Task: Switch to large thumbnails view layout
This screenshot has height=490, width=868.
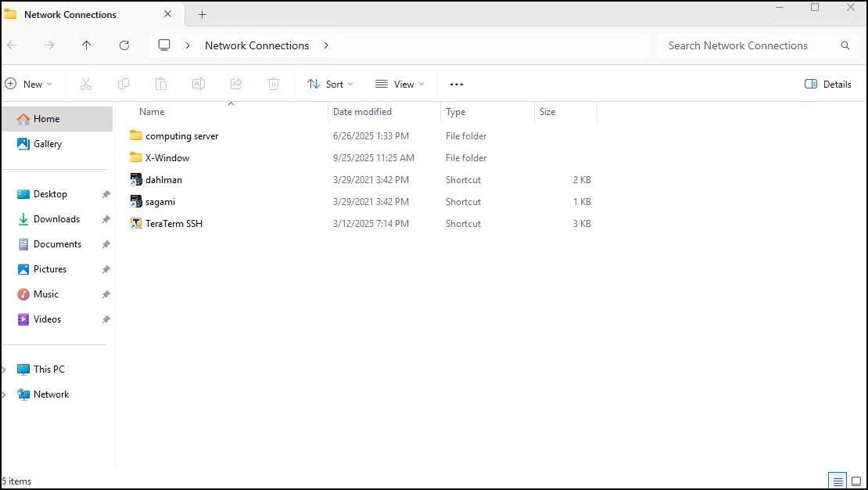Action: (x=856, y=481)
